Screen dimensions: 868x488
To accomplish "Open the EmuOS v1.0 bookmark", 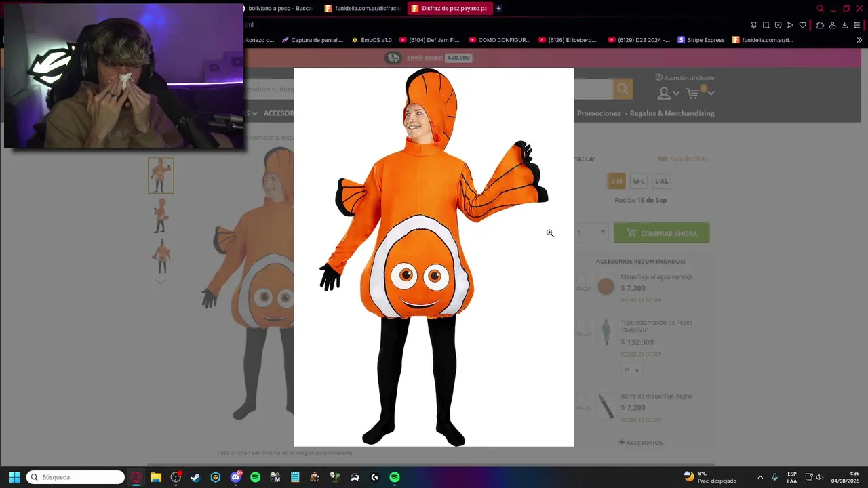I will [372, 40].
